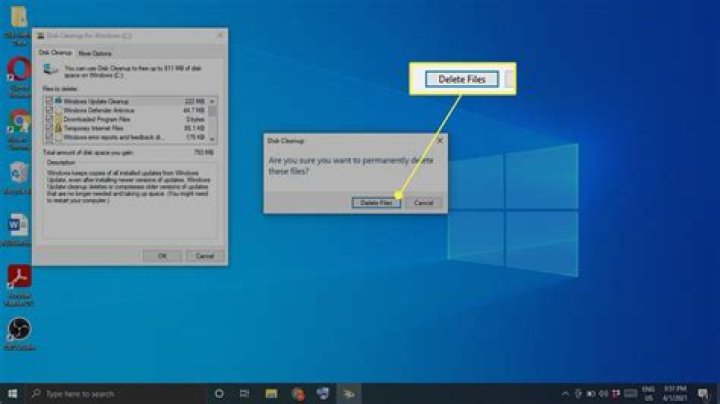Viewport: 720px width, 404px height.
Task: Click the drive icon in Disk Cleanup header
Action: coord(51,70)
